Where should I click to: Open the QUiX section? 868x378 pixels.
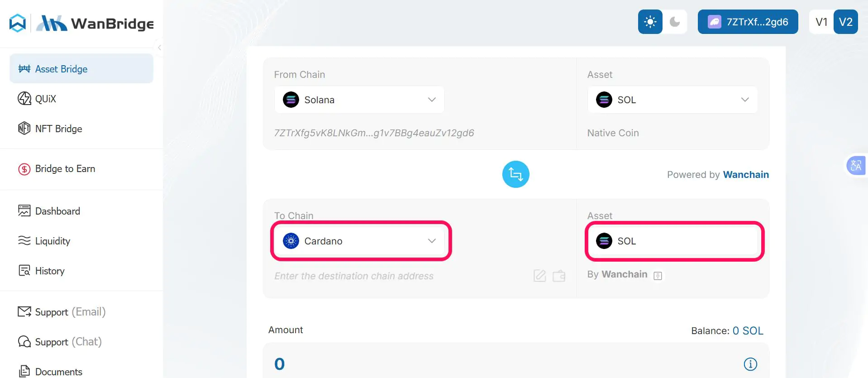pyautogui.click(x=46, y=99)
